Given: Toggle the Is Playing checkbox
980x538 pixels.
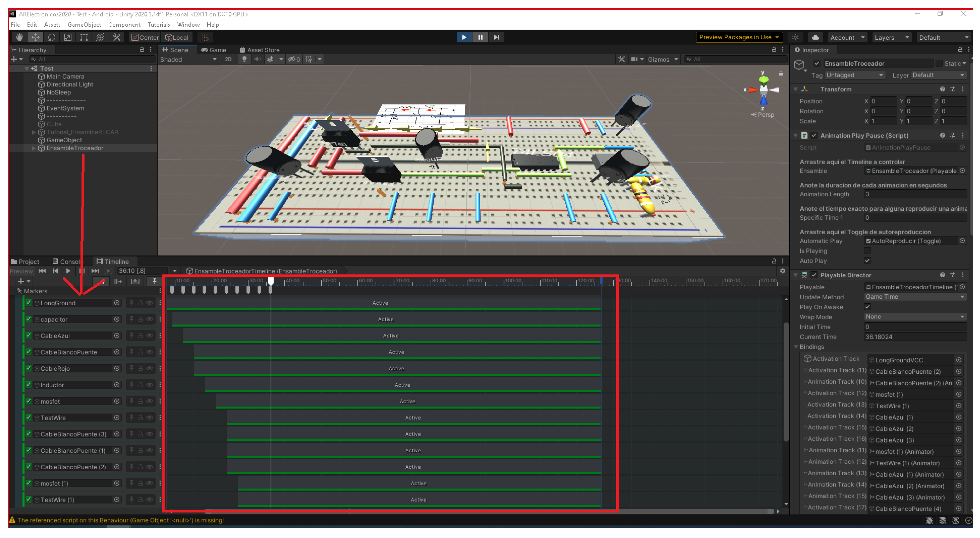Looking at the screenshot, I should (867, 251).
